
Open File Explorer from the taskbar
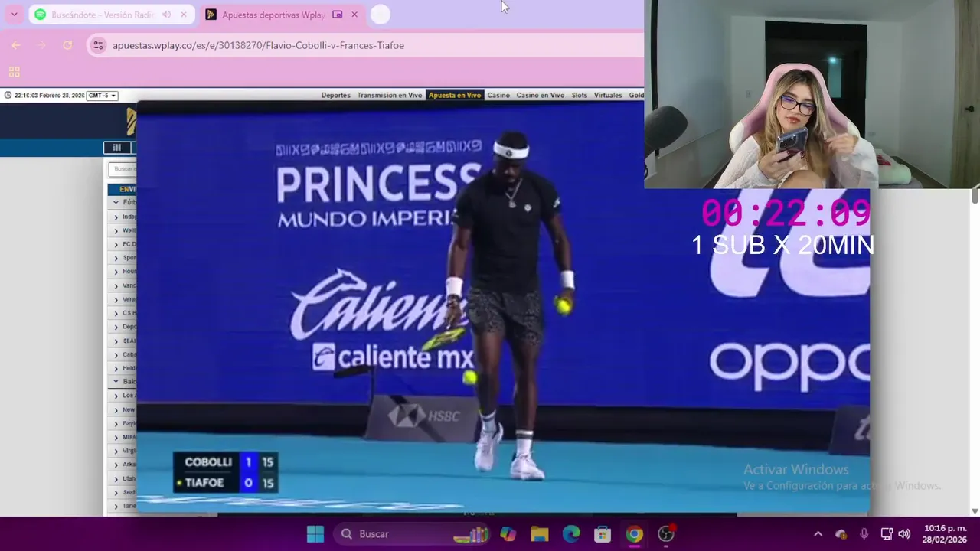(540, 534)
